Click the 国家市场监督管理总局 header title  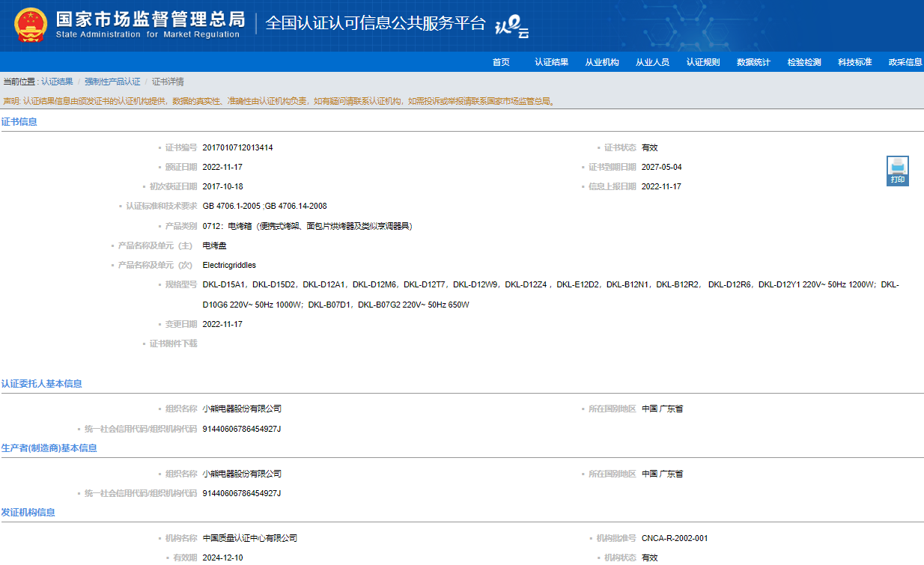click(150, 19)
